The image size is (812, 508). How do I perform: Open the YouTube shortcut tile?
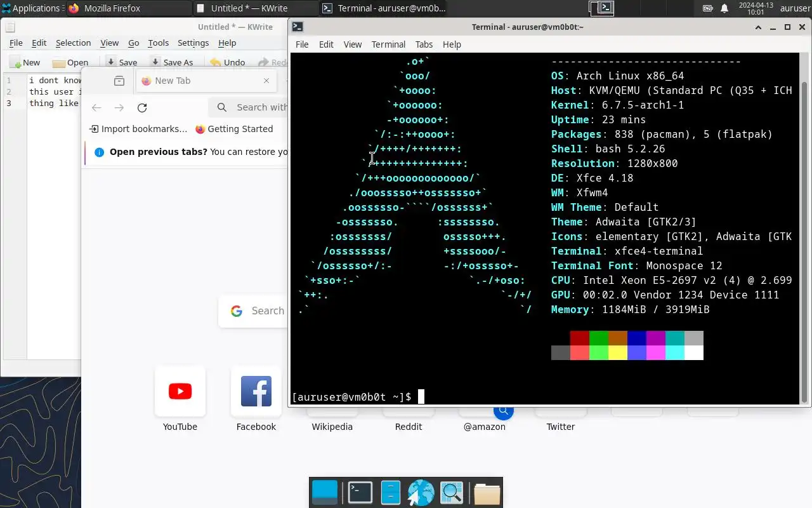pyautogui.click(x=180, y=391)
